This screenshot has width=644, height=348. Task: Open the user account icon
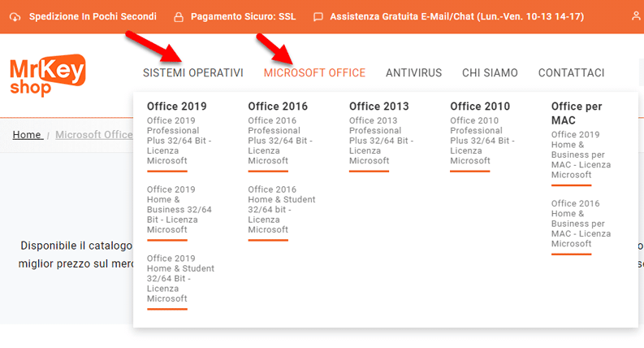tap(636, 16)
